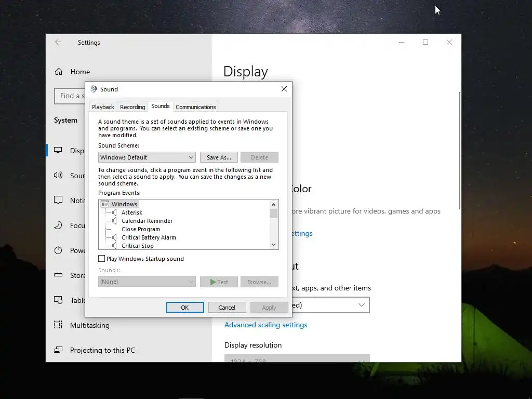This screenshot has height=399, width=532.
Task: Click the Delete scheme button
Action: click(260, 157)
